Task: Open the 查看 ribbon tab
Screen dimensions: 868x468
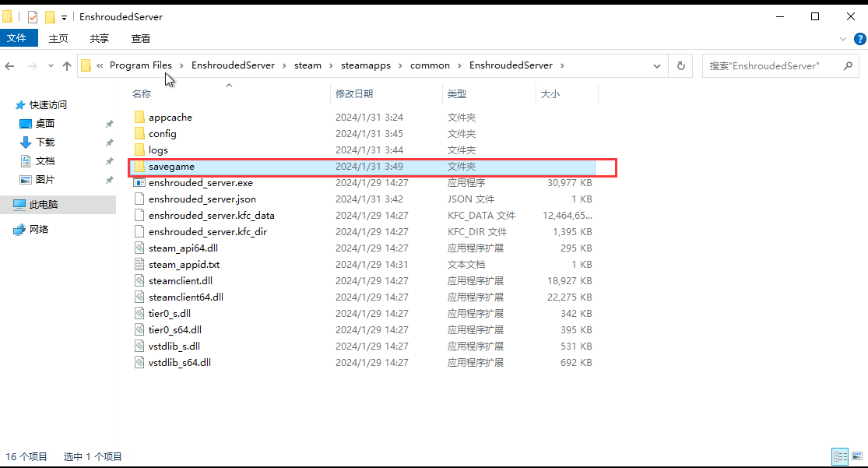Action: coord(141,38)
